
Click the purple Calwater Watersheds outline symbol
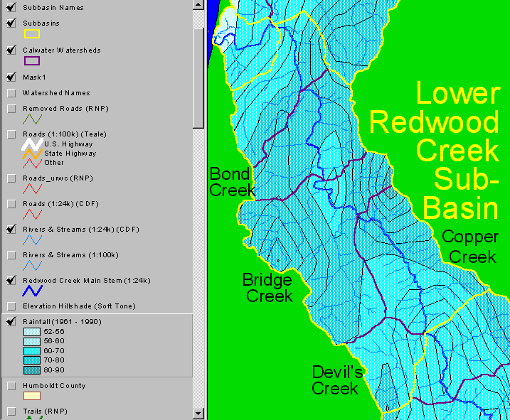click(32, 61)
